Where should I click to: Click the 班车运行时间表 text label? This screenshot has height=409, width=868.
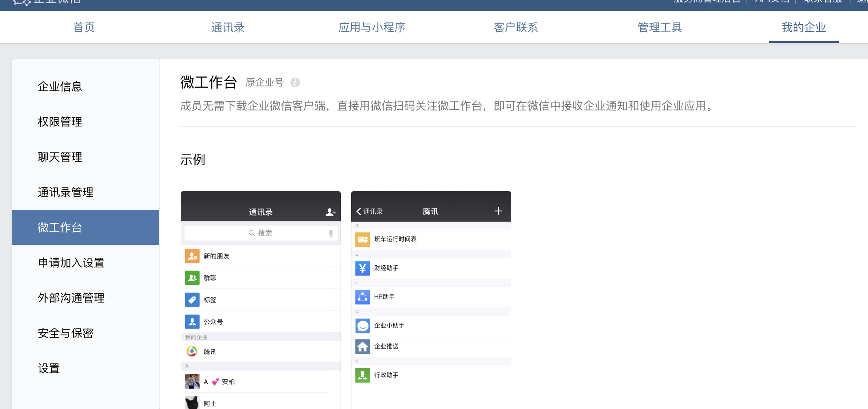[x=396, y=239]
